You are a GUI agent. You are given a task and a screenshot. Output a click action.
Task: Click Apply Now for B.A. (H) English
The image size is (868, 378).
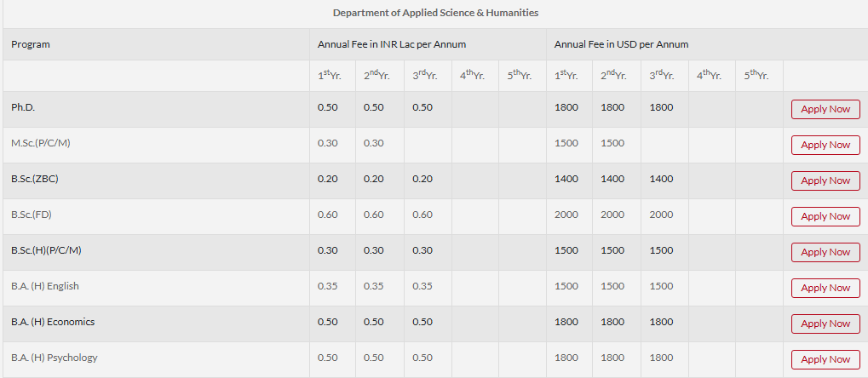(825, 288)
